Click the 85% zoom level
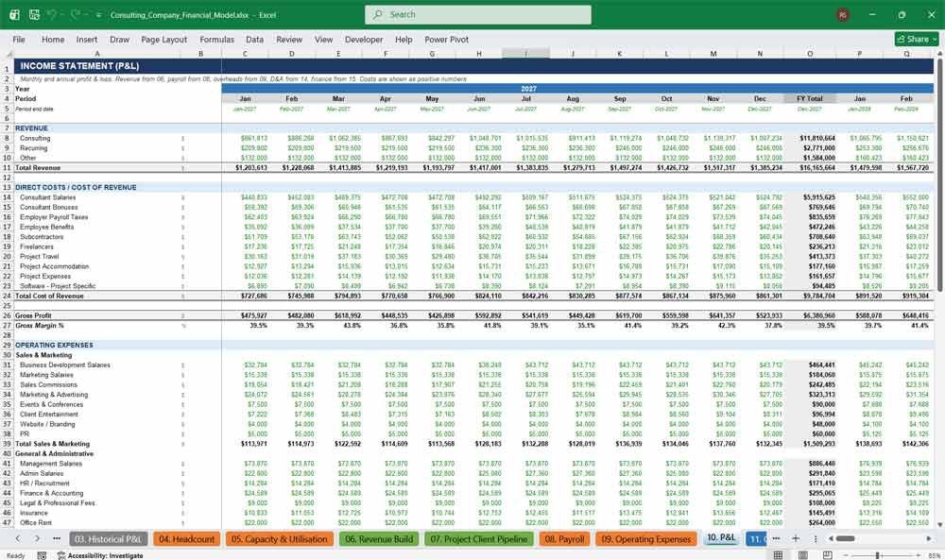 pyautogui.click(x=935, y=555)
